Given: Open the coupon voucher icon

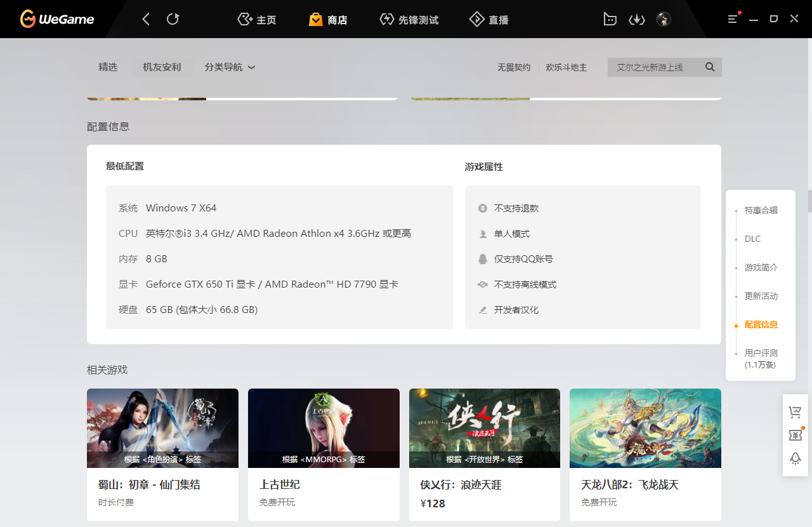Looking at the screenshot, I should pyautogui.click(x=795, y=436).
